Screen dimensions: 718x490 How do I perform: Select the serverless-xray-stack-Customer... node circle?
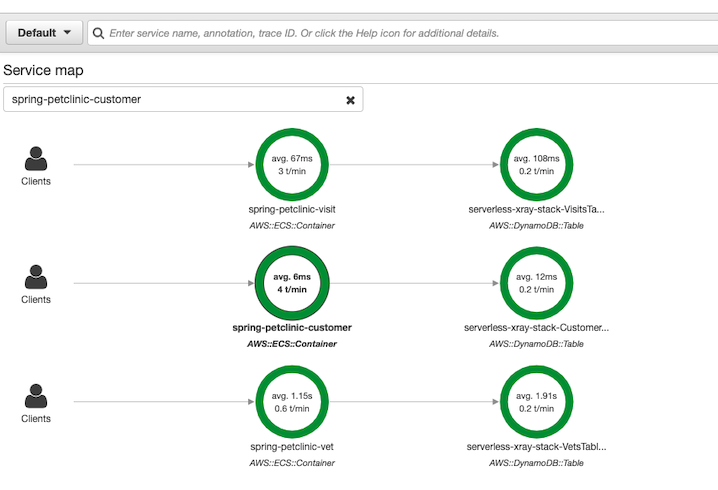tap(537, 283)
